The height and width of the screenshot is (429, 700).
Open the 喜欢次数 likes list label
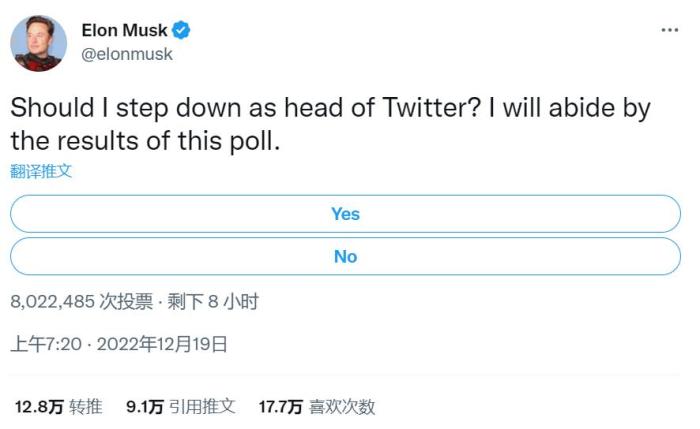click(342, 407)
